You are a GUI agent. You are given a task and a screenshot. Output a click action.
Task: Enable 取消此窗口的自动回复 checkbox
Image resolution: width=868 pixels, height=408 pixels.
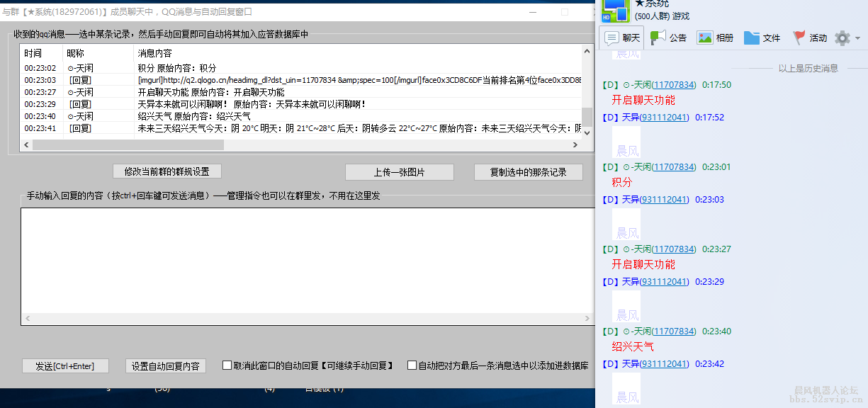coord(227,365)
